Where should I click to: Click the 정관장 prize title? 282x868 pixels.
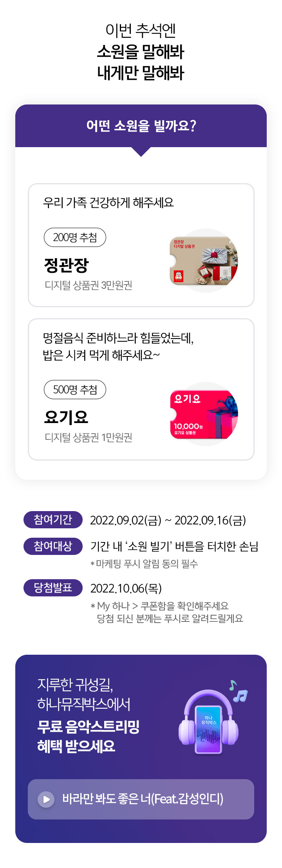click(x=67, y=265)
